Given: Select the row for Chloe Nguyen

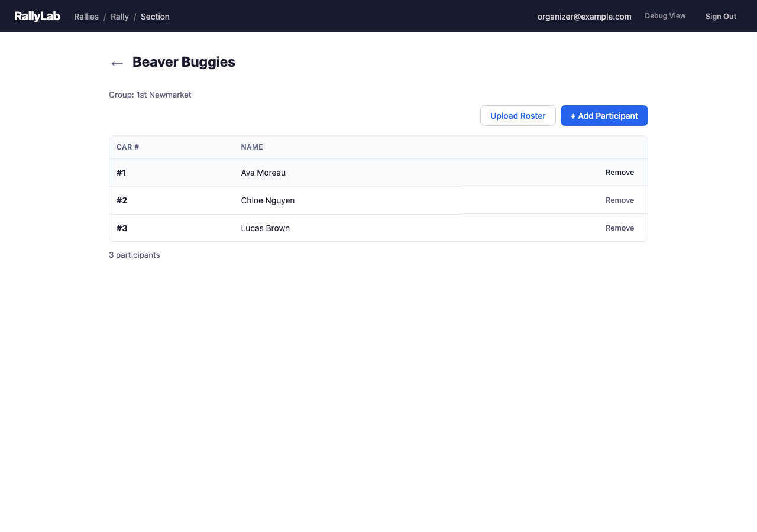Looking at the screenshot, I should click(x=355, y=200).
